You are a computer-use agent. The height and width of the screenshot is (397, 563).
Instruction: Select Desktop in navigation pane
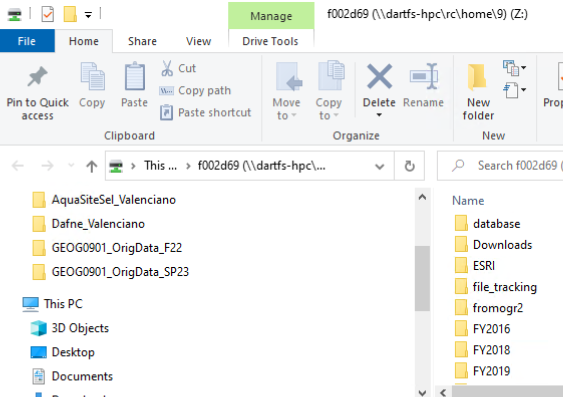pos(63,352)
